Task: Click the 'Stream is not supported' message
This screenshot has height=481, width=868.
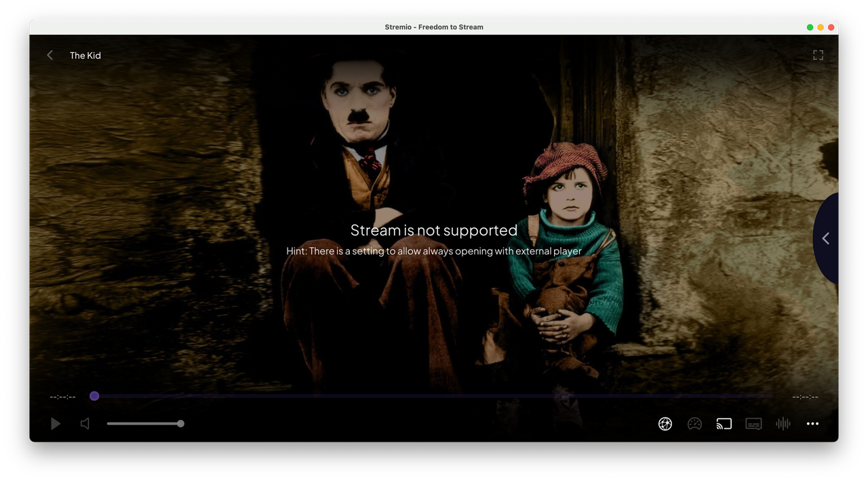Action: click(x=434, y=230)
